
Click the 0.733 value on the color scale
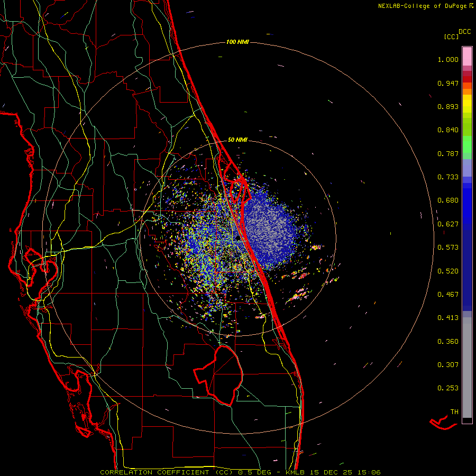[x=448, y=177]
